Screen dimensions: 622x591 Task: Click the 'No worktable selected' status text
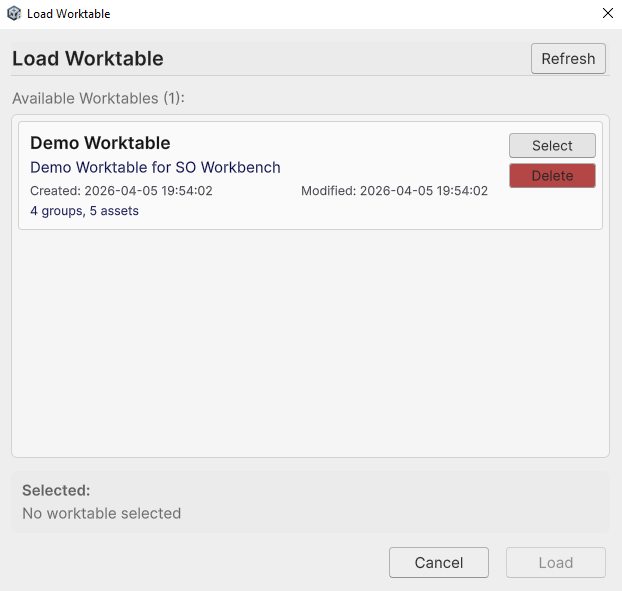101,514
